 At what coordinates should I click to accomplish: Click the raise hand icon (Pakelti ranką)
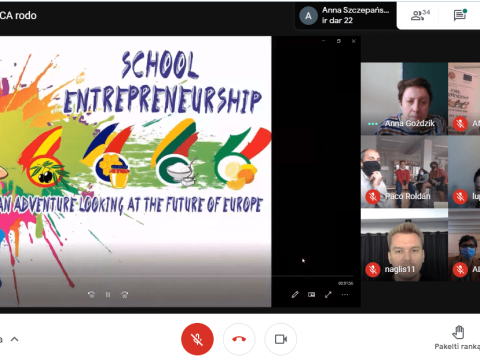(x=459, y=332)
